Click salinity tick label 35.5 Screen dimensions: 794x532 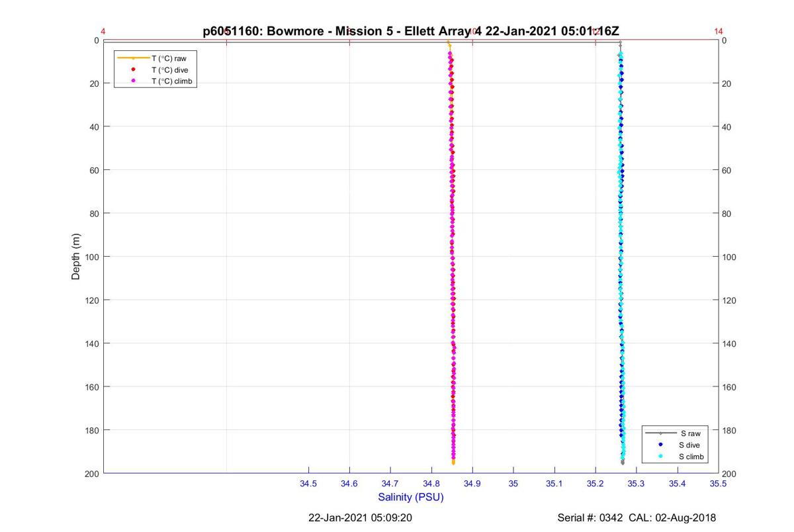tap(719, 484)
